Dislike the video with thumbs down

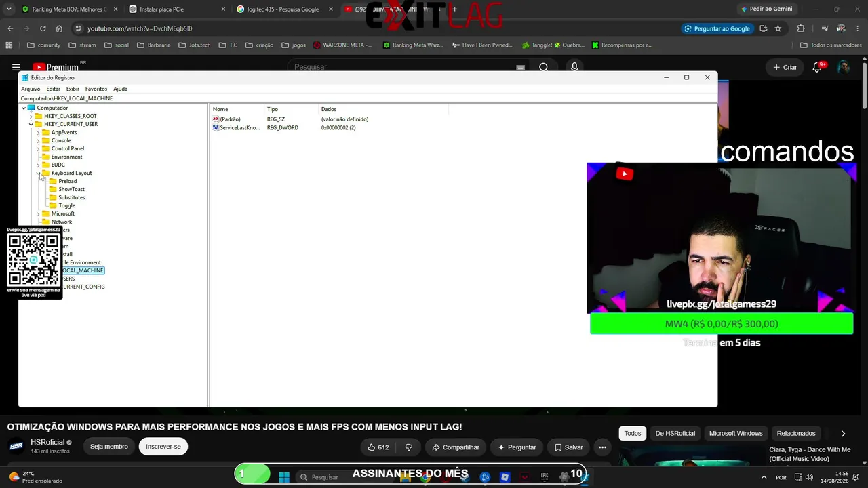point(409,447)
